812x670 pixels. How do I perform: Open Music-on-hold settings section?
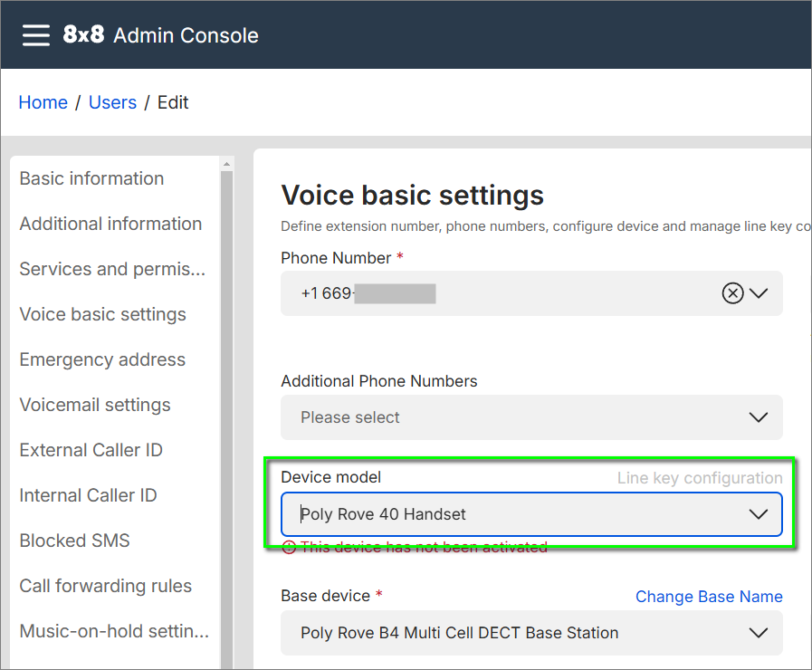[x=114, y=631]
